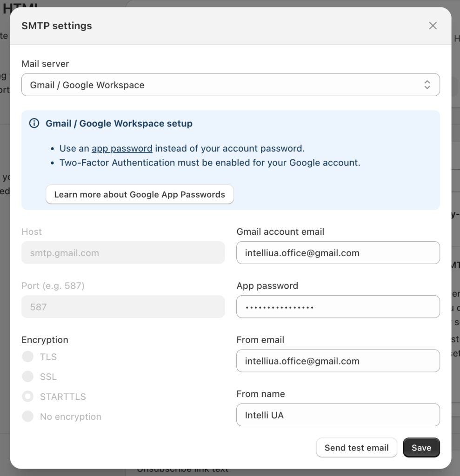
Task: Select the No encryption radio button
Action: tap(27, 416)
